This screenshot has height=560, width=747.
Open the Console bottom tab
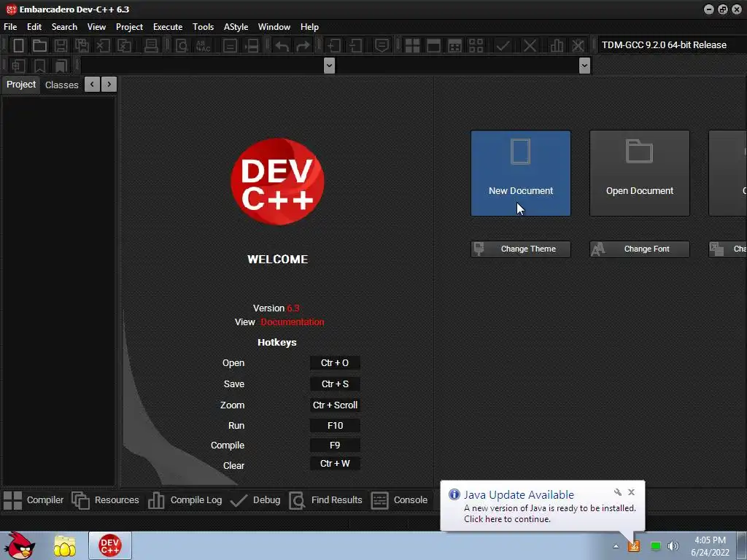(x=399, y=500)
